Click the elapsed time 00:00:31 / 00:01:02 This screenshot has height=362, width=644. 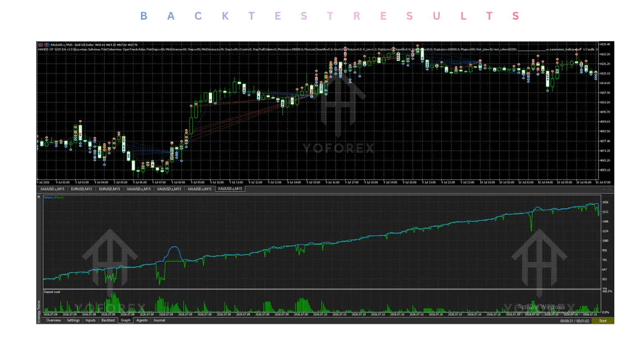pyautogui.click(x=574, y=321)
